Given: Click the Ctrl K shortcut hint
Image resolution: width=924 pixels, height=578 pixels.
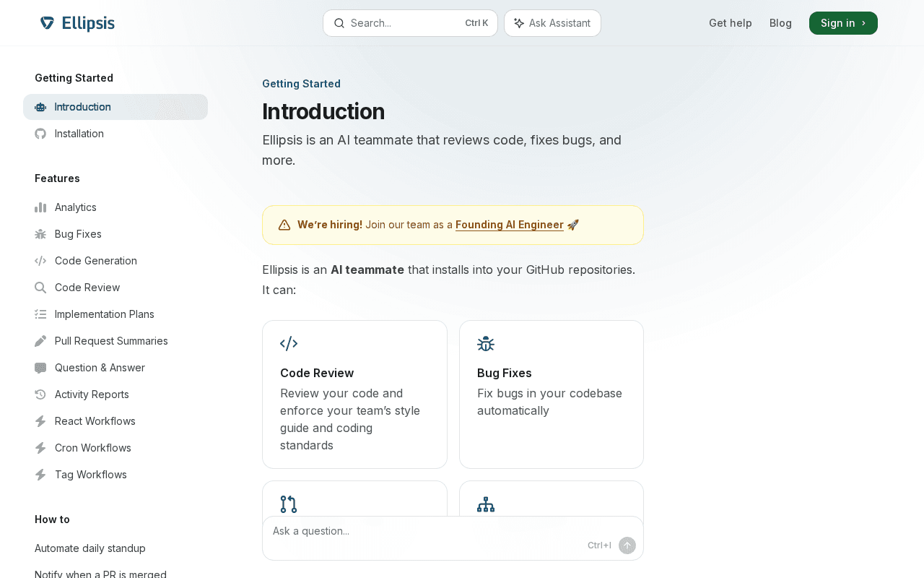Looking at the screenshot, I should pos(476,23).
